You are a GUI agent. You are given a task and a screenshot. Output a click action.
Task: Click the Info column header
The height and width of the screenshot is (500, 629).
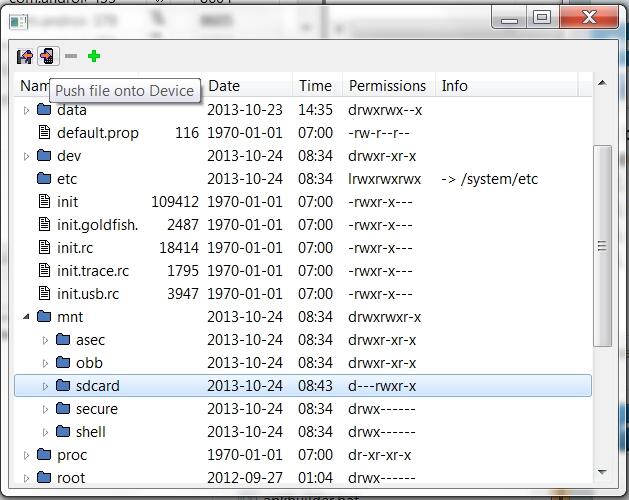(x=506, y=85)
